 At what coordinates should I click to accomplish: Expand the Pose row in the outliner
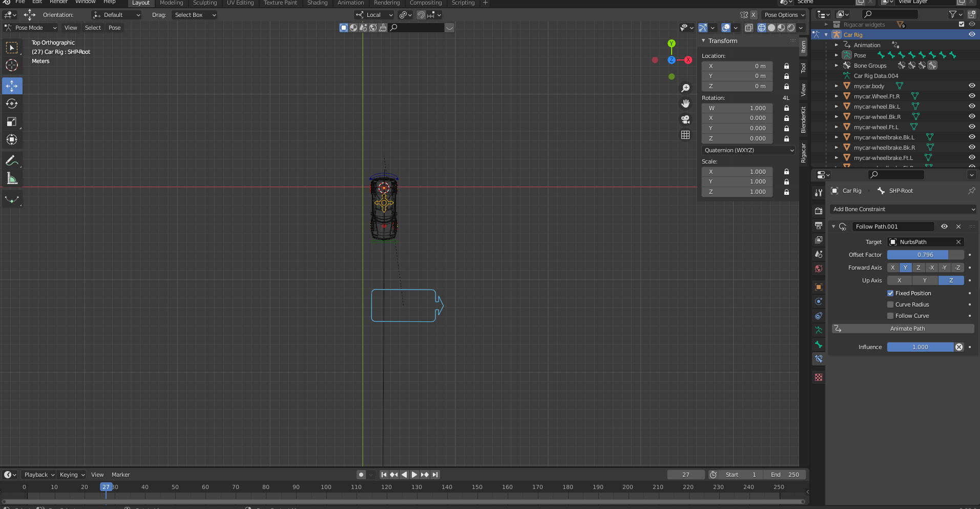(x=837, y=55)
